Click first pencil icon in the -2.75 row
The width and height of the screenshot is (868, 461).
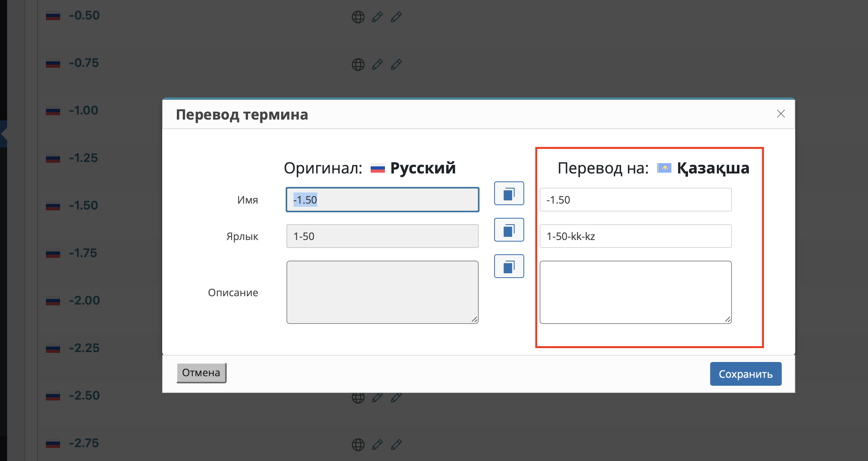[x=377, y=445]
